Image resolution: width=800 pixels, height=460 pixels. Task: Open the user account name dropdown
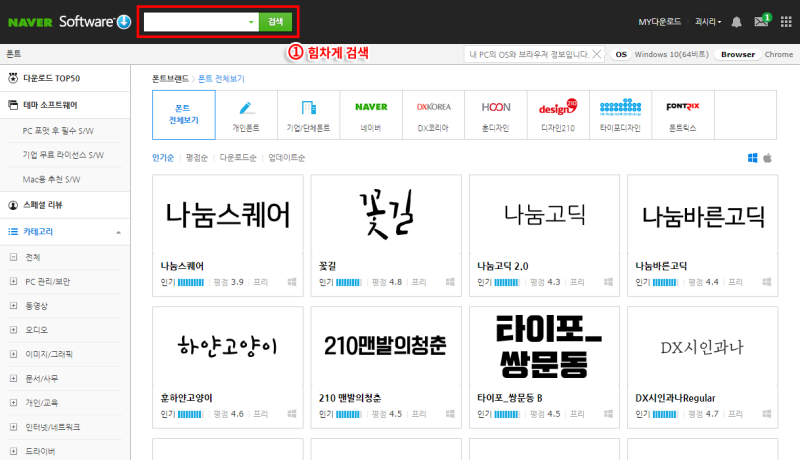point(708,22)
